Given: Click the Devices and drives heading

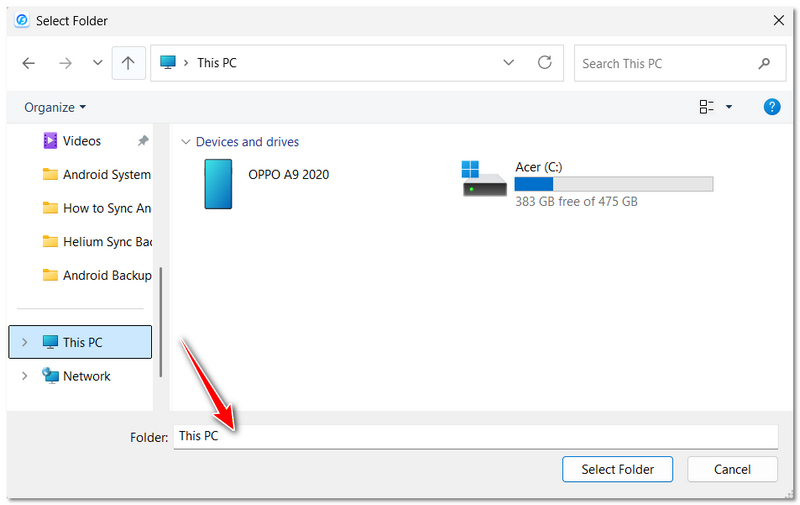Looking at the screenshot, I should point(247,142).
